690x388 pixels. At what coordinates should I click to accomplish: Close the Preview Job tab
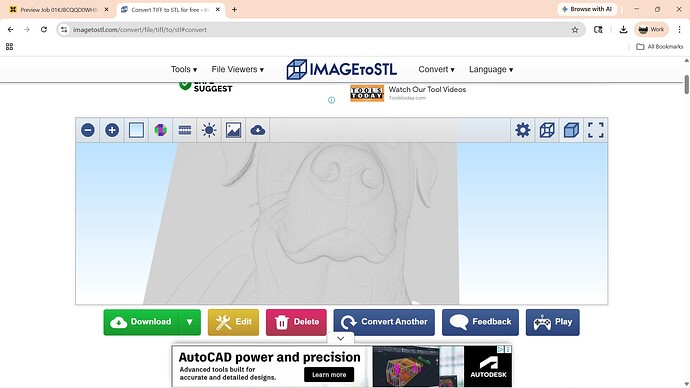[106, 9]
